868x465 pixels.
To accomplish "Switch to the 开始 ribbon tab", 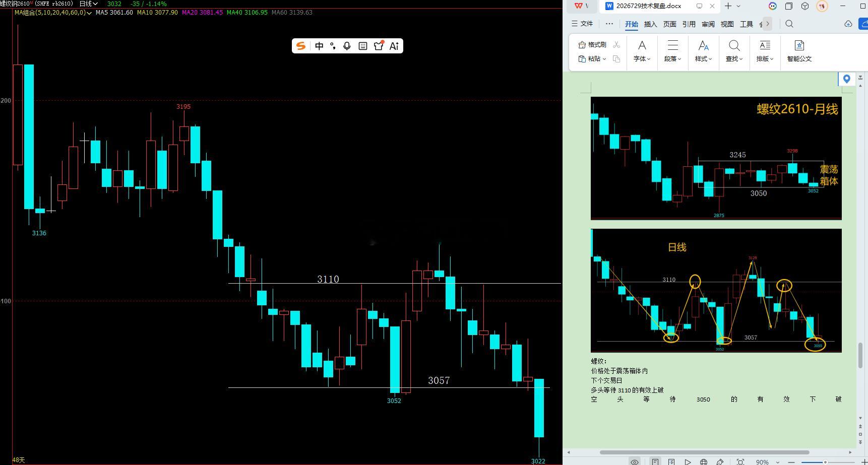I will [x=632, y=24].
